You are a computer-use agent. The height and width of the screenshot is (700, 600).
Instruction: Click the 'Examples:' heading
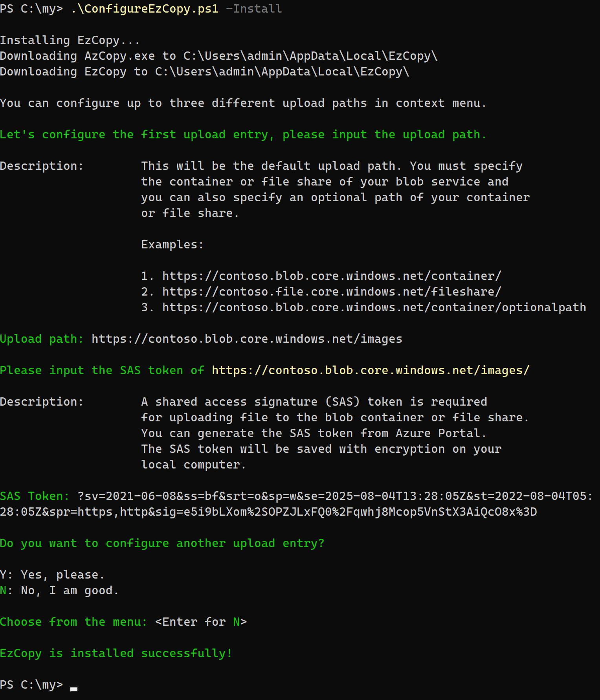[x=172, y=244]
